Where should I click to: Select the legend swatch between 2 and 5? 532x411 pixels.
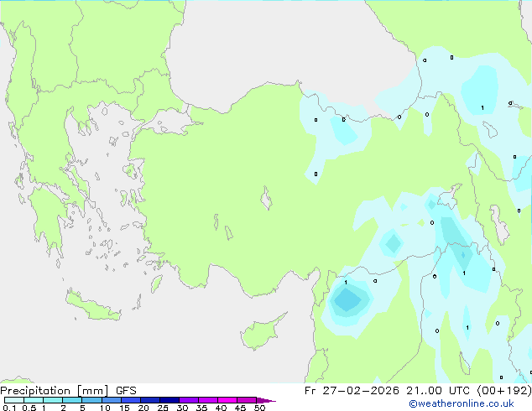pyautogui.click(x=72, y=400)
